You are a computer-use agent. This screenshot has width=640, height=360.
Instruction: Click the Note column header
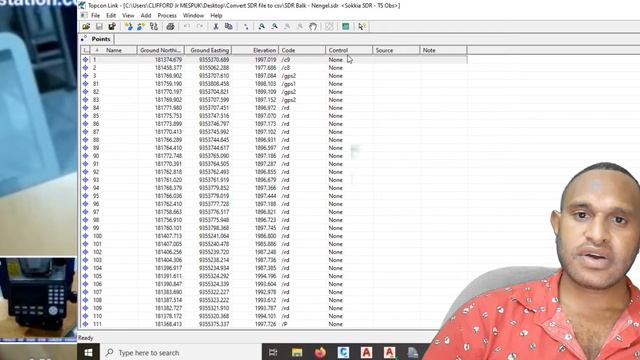(x=443, y=50)
